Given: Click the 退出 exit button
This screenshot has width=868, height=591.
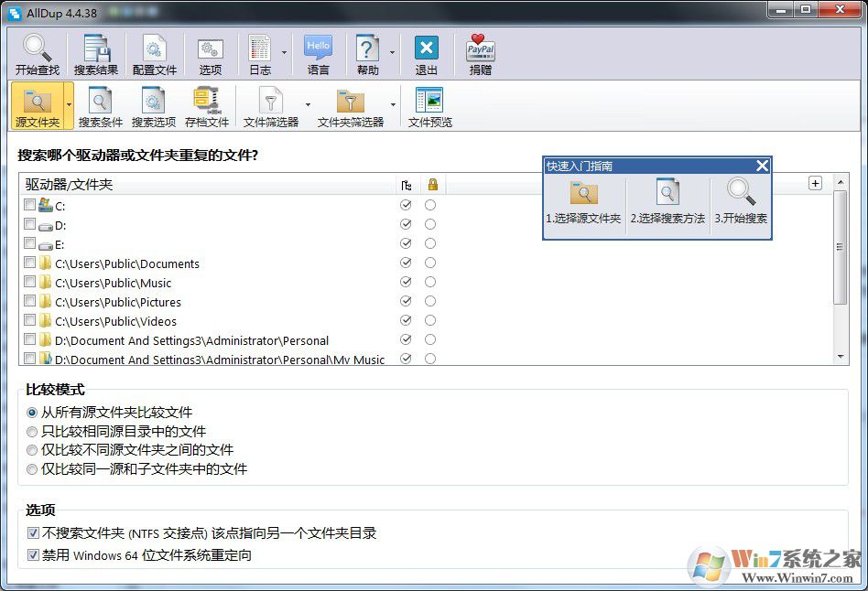Looking at the screenshot, I should tap(425, 48).
